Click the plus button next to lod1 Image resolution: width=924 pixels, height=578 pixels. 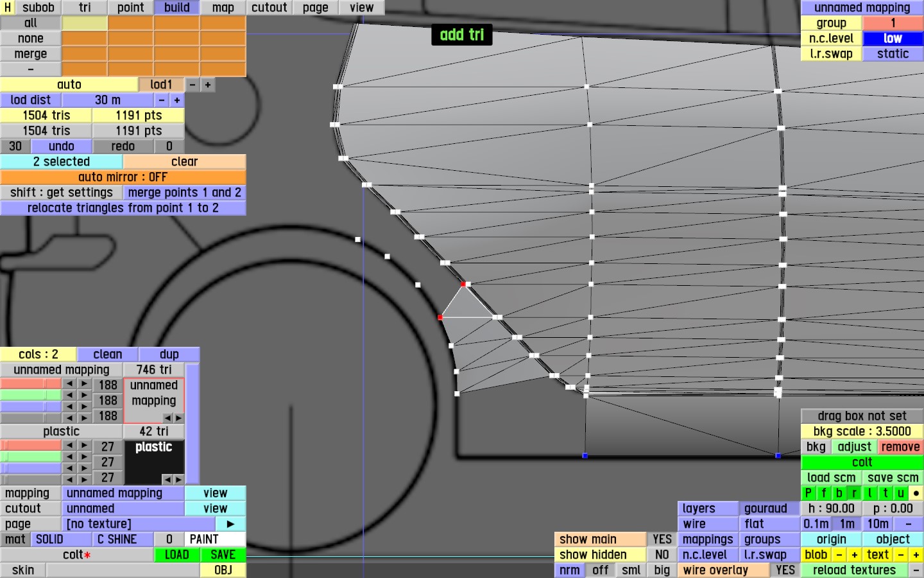(x=208, y=85)
